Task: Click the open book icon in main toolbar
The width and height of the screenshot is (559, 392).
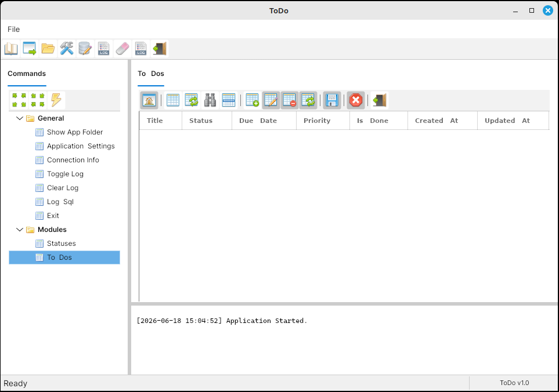Action: coord(11,49)
